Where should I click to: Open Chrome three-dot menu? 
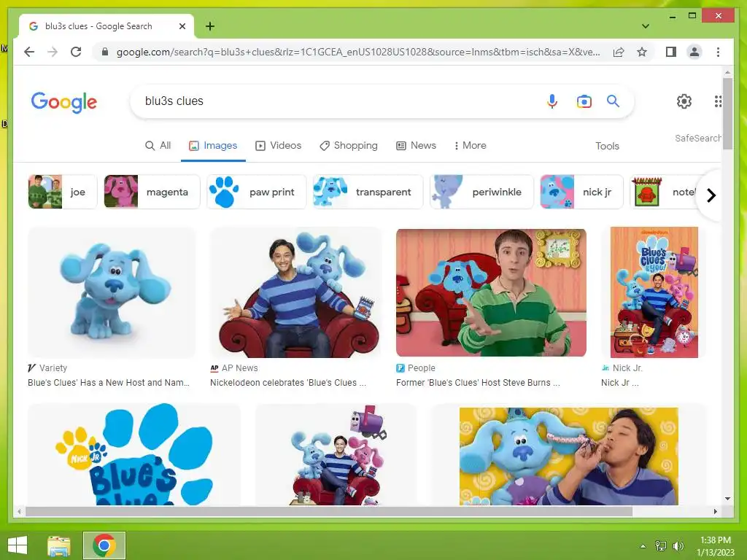(x=718, y=52)
